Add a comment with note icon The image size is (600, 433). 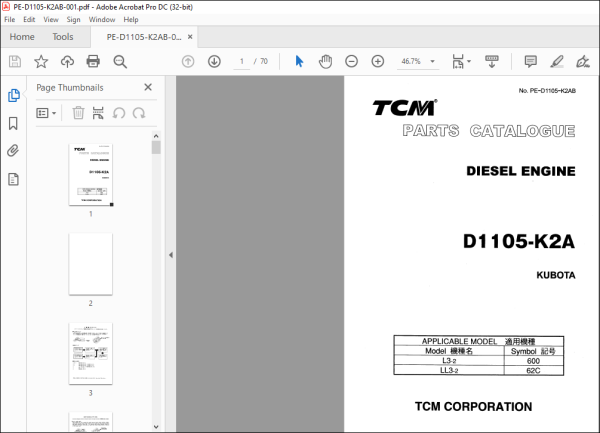point(530,61)
